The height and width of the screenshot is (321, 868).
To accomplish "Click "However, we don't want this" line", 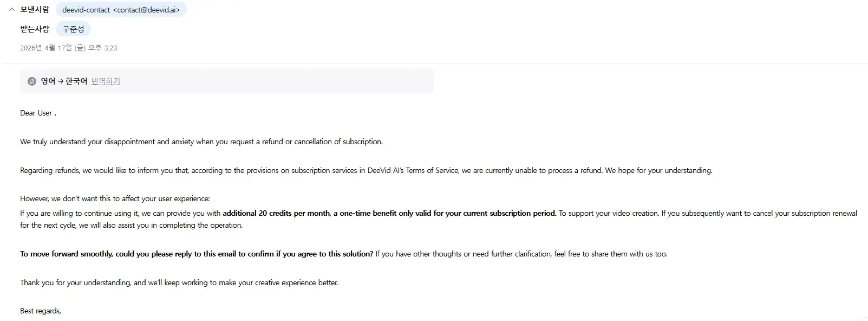I will click(115, 199).
